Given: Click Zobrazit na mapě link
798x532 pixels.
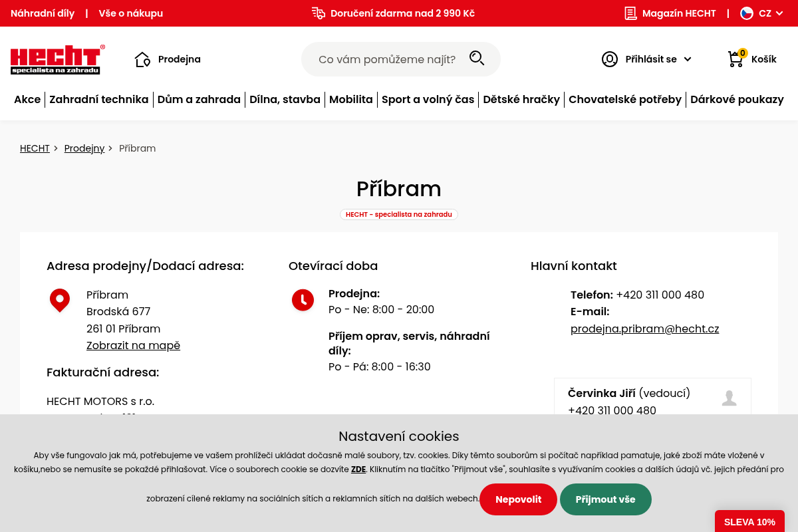Looking at the screenshot, I should pos(133,346).
